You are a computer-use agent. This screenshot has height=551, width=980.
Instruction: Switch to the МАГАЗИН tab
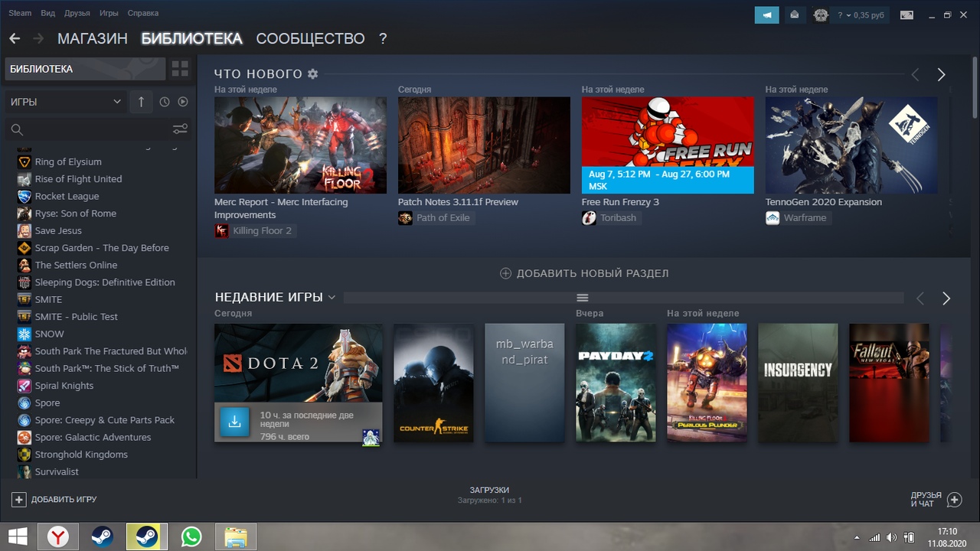pos(93,38)
